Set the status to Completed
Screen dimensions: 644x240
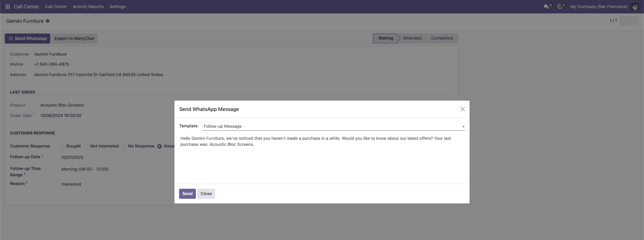442,38
